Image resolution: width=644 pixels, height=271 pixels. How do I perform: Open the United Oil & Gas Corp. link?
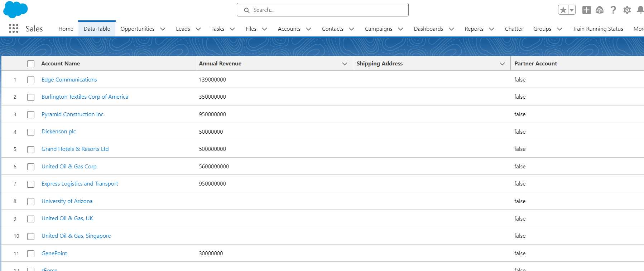pos(69,167)
